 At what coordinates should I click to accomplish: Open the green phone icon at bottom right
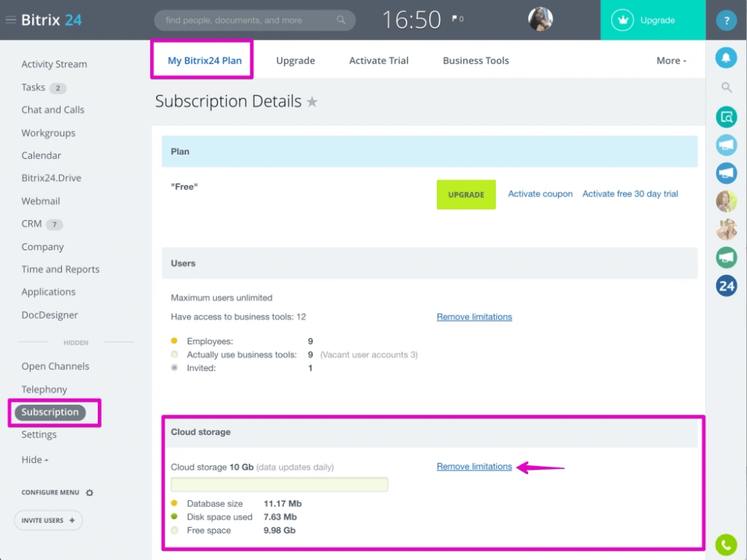click(x=725, y=544)
